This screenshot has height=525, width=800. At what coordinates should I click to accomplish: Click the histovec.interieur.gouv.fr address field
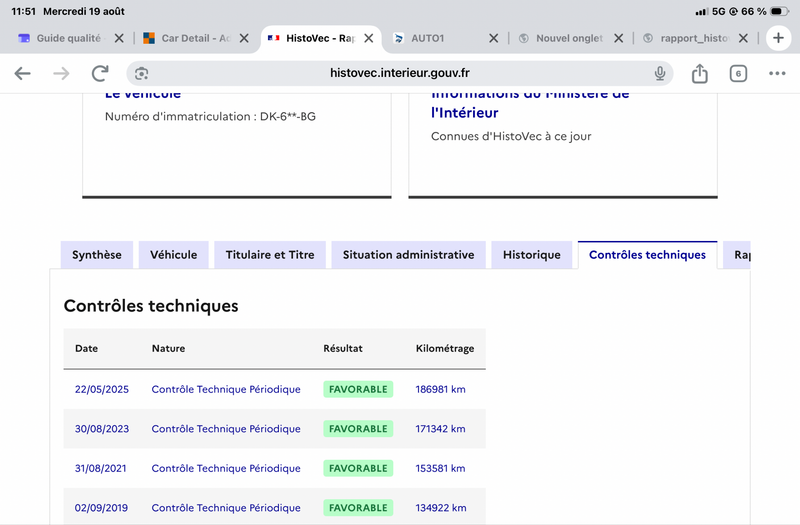pyautogui.click(x=399, y=73)
